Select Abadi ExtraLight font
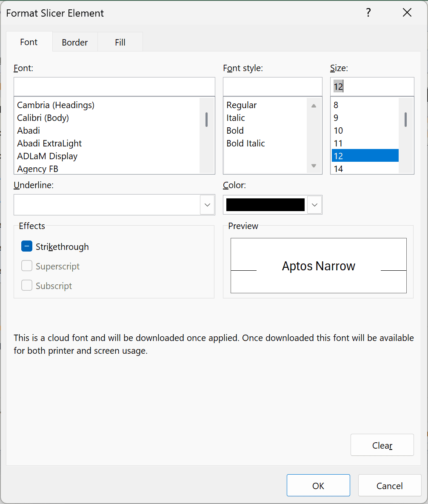428x504 pixels. tap(107, 143)
